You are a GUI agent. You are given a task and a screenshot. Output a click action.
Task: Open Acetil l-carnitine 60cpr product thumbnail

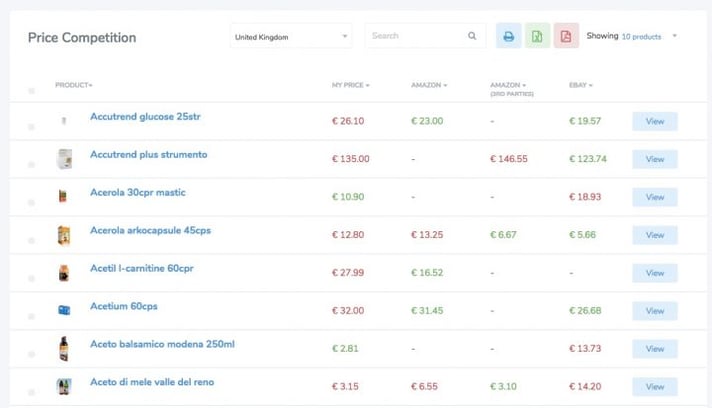pos(64,273)
